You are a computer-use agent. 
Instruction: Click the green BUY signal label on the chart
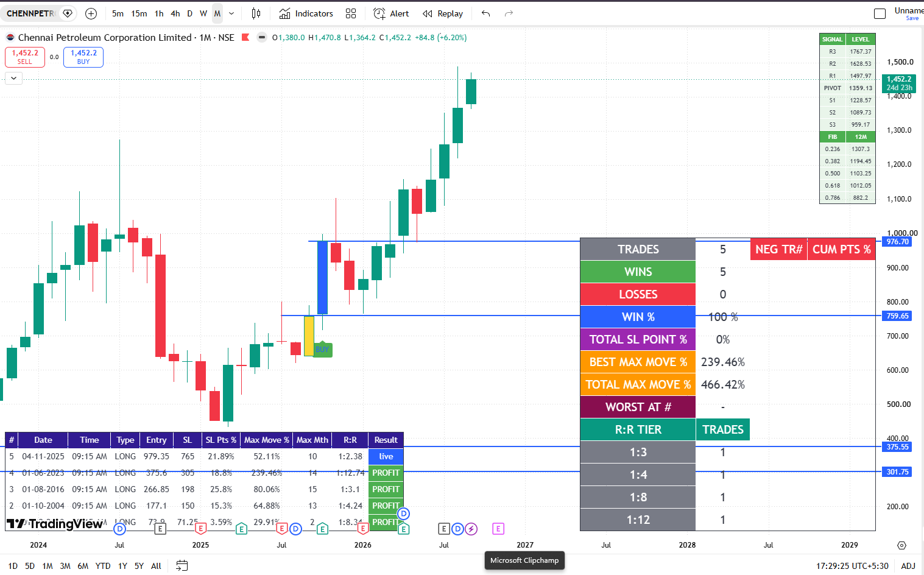tap(322, 350)
